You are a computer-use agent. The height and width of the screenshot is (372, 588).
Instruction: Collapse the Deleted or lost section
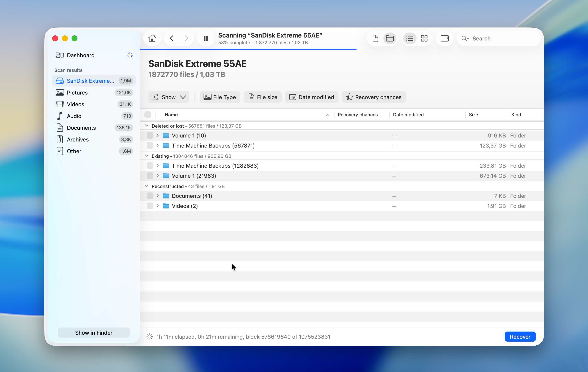(x=146, y=126)
